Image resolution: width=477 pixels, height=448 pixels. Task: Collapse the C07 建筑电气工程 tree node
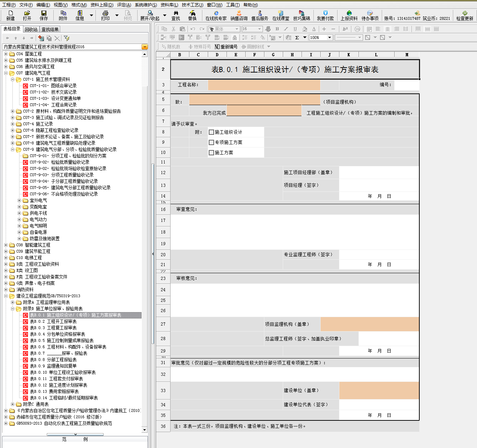click(6, 73)
